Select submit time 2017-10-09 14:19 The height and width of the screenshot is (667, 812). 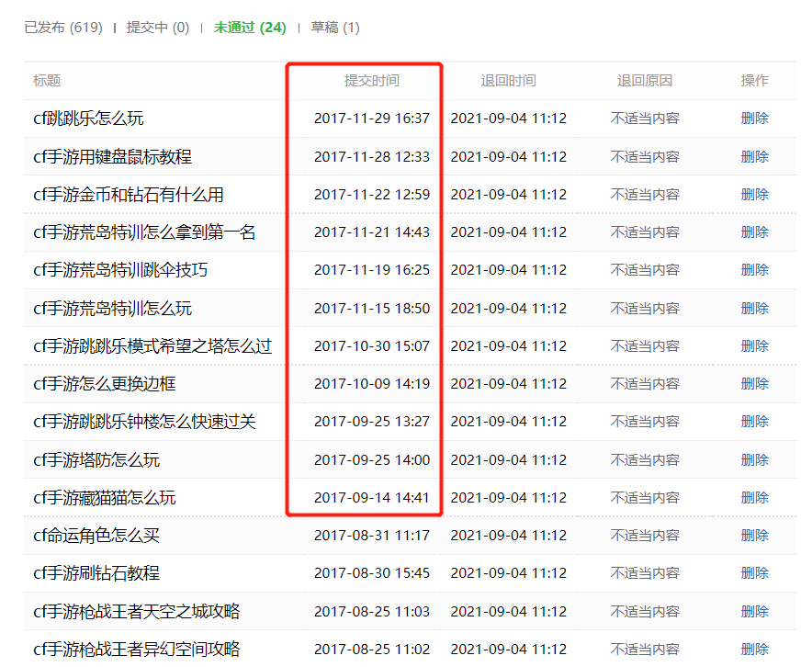(x=372, y=384)
